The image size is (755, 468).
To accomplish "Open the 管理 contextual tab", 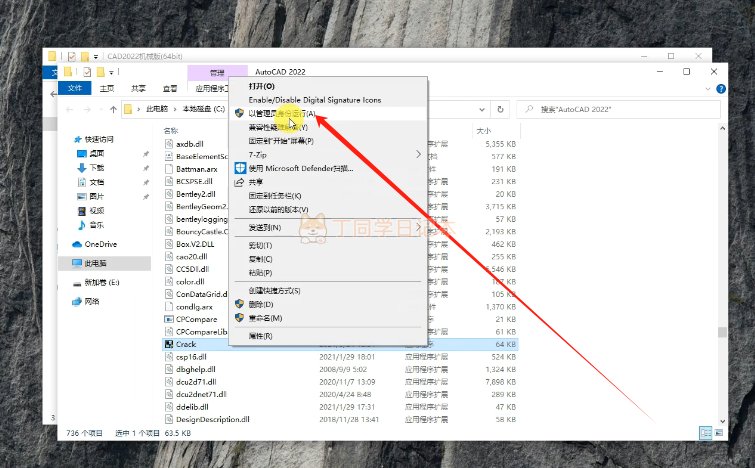I will coord(217,73).
